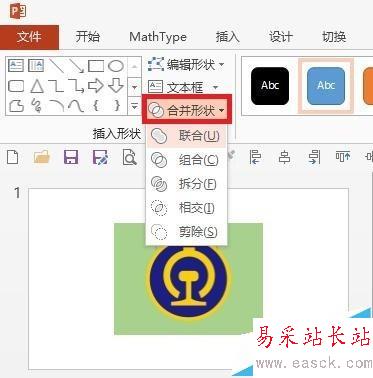373x378 pixels.
Task: Choose 相交(I) from merge shapes menu
Action: click(x=187, y=208)
